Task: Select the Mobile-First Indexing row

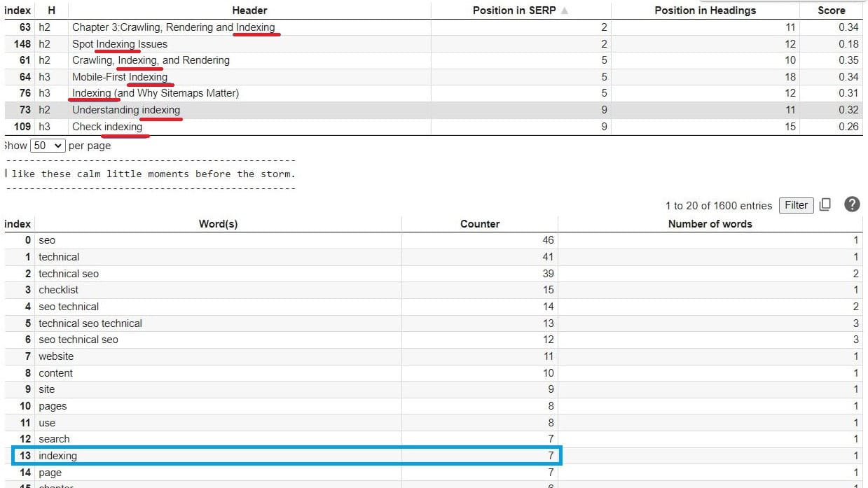Action: pyautogui.click(x=120, y=77)
